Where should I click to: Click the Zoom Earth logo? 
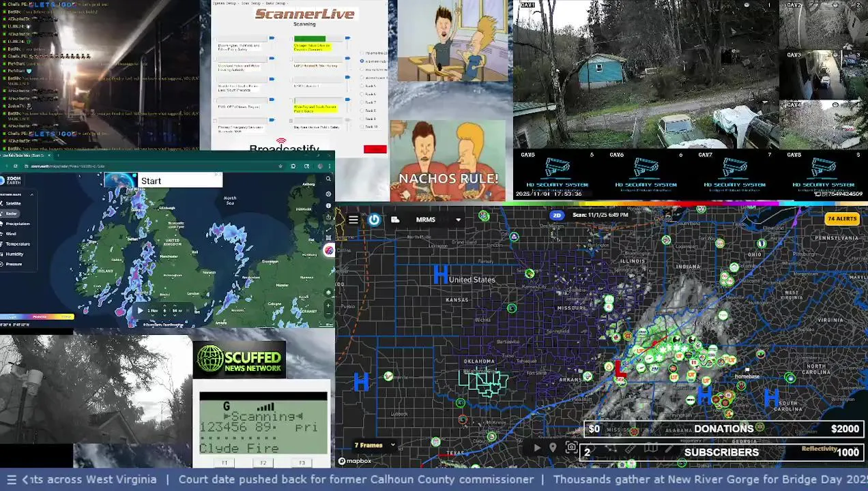click(11, 181)
